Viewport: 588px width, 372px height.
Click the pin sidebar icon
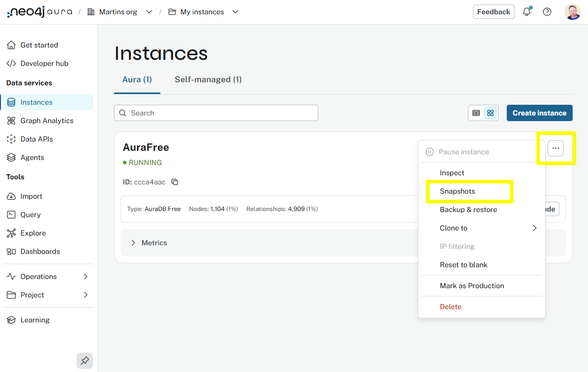click(85, 361)
